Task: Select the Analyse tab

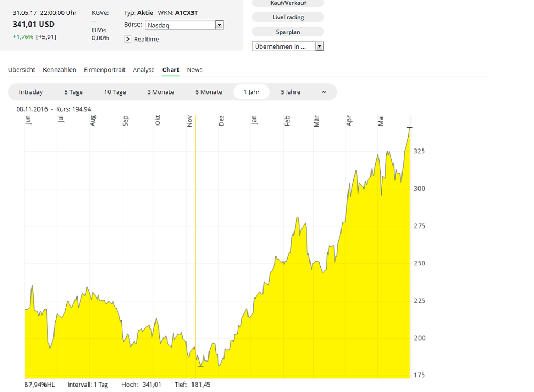Action: pos(144,70)
